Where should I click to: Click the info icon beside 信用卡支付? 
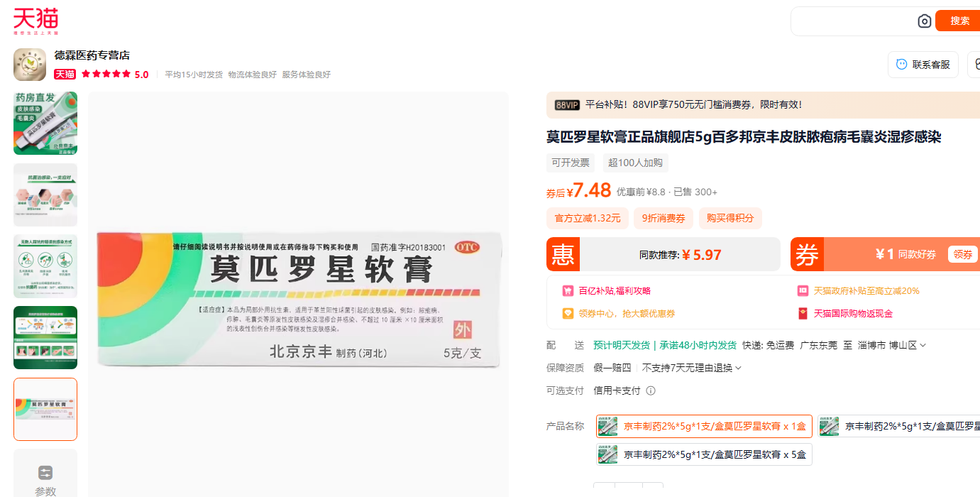pyautogui.click(x=651, y=390)
